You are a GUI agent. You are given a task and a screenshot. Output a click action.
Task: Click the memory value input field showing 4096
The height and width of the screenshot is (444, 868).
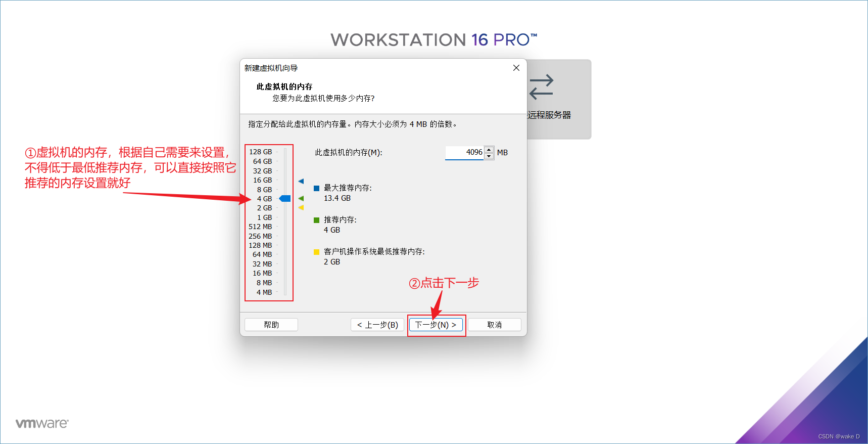464,152
